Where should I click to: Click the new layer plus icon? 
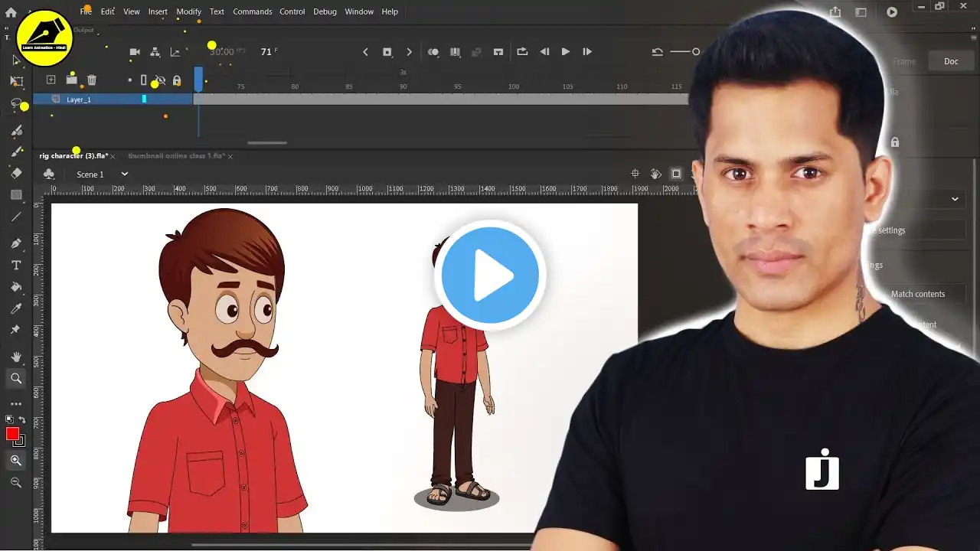click(x=51, y=80)
